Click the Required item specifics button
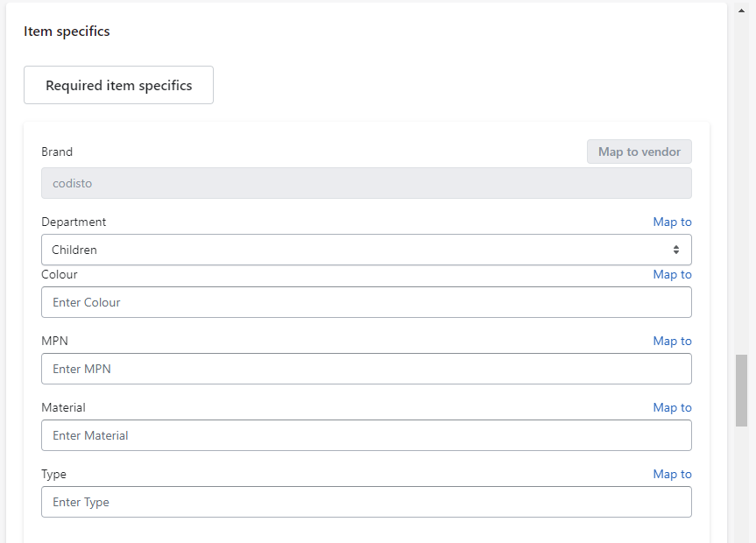 [x=118, y=85]
